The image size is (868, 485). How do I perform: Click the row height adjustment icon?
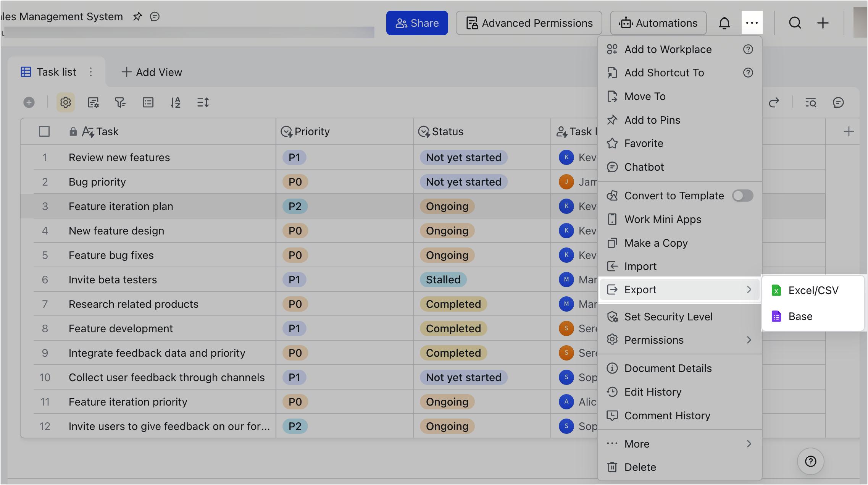tap(203, 102)
